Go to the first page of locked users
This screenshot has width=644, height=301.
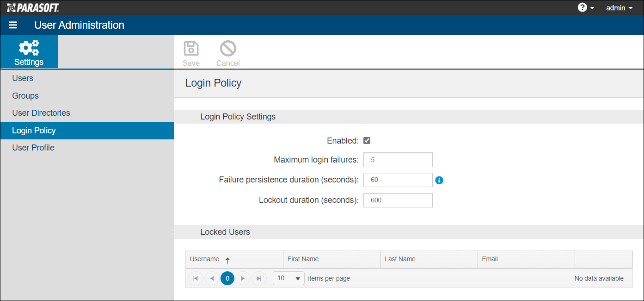pyautogui.click(x=196, y=278)
